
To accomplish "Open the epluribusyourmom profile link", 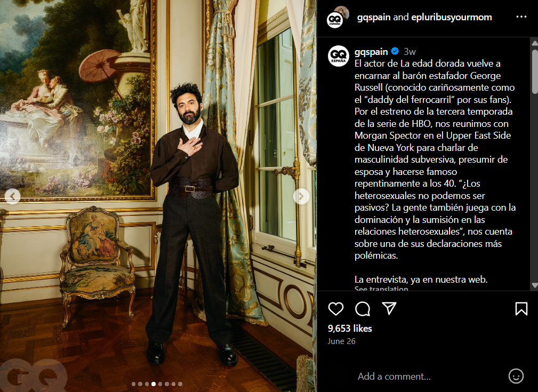I will click(x=452, y=17).
